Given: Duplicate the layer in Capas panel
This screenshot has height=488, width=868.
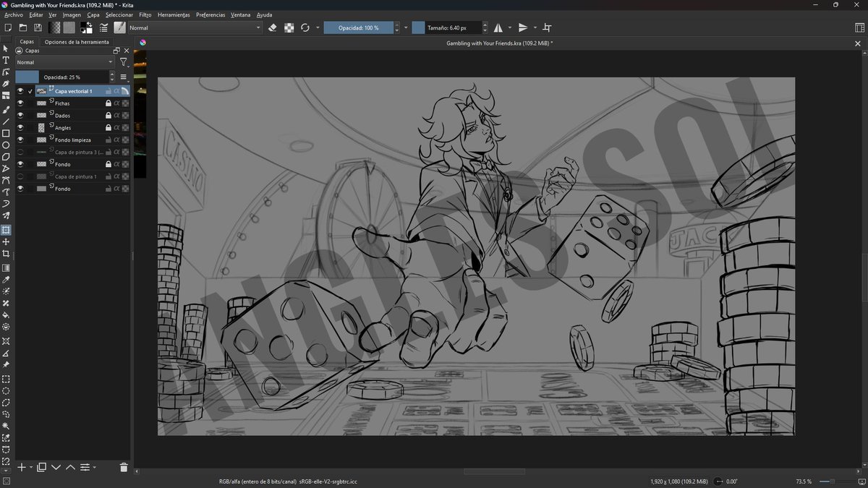Looking at the screenshot, I should 42,468.
